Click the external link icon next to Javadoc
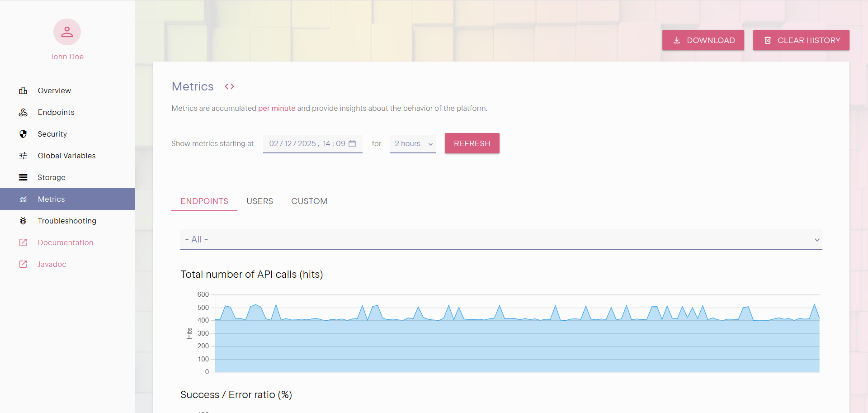This screenshot has width=868, height=413. [x=23, y=264]
